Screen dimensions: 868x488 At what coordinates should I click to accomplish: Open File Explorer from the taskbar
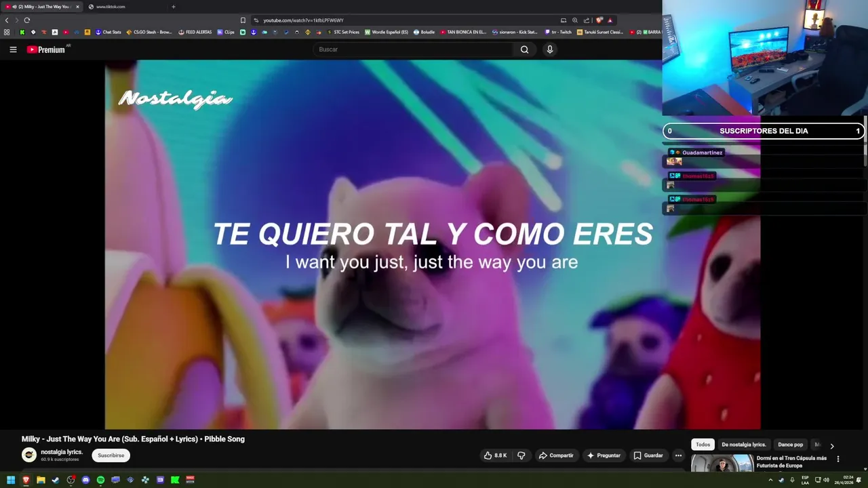click(x=41, y=480)
